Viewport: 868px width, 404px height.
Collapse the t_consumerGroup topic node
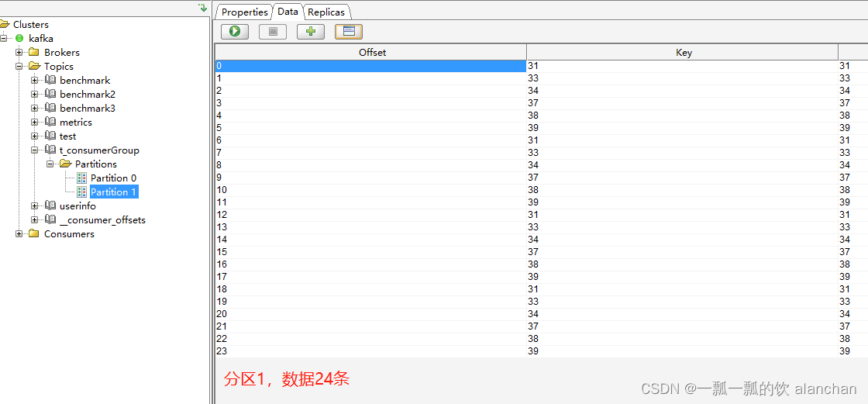tap(35, 150)
